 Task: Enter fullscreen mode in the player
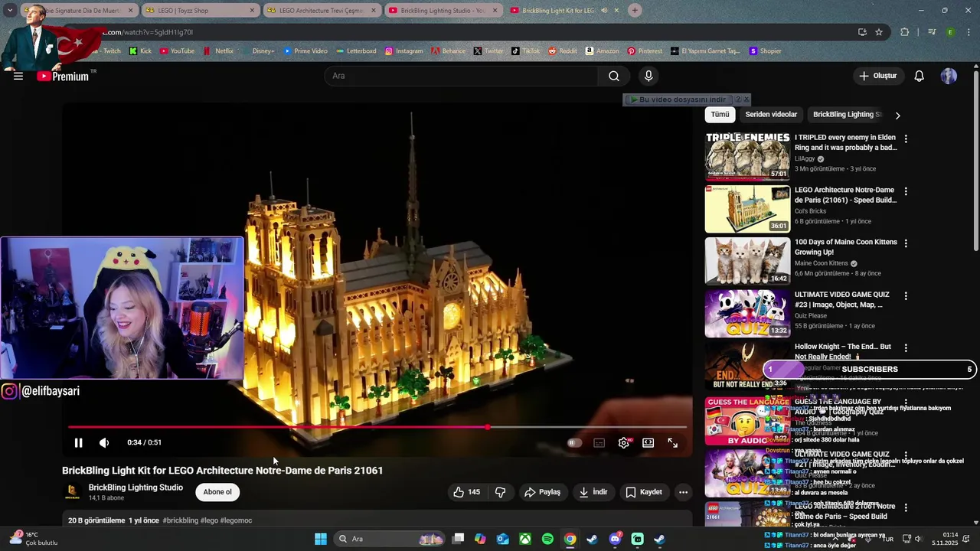tap(673, 442)
